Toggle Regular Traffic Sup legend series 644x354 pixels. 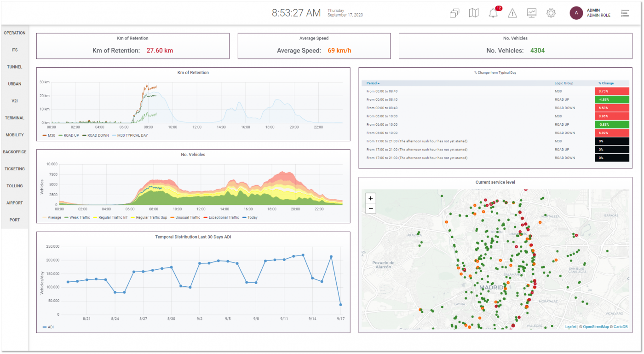click(149, 217)
